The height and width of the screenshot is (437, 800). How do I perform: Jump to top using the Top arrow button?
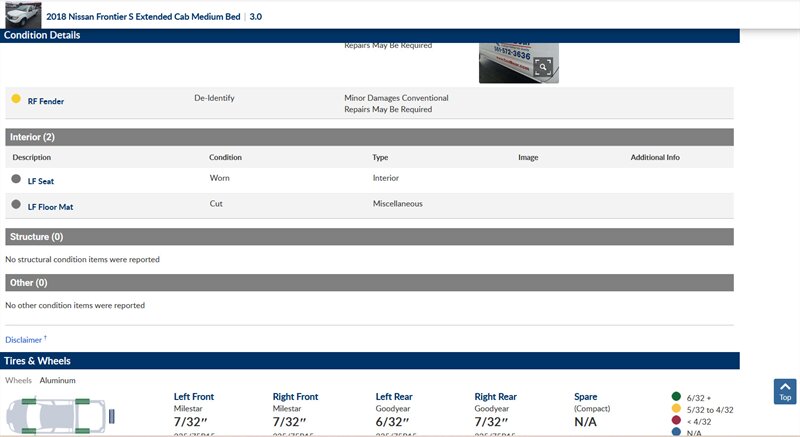click(x=785, y=391)
